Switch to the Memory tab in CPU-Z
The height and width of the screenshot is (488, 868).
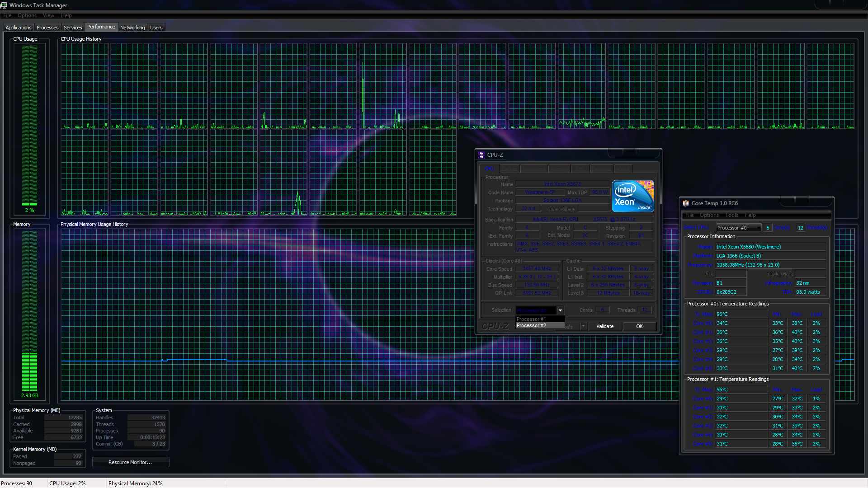click(x=559, y=169)
